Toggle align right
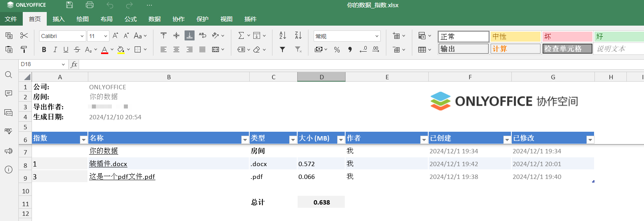The image size is (644, 221). (189, 50)
